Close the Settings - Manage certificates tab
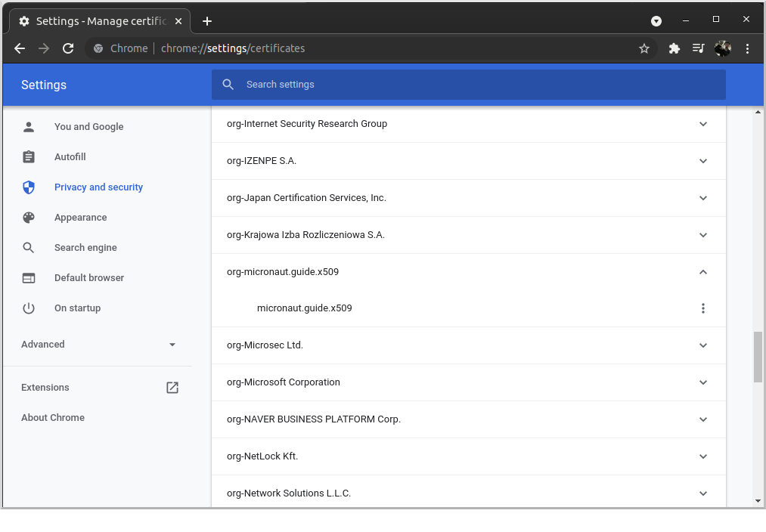Screen dimensions: 766x532 pyautogui.click(x=178, y=21)
